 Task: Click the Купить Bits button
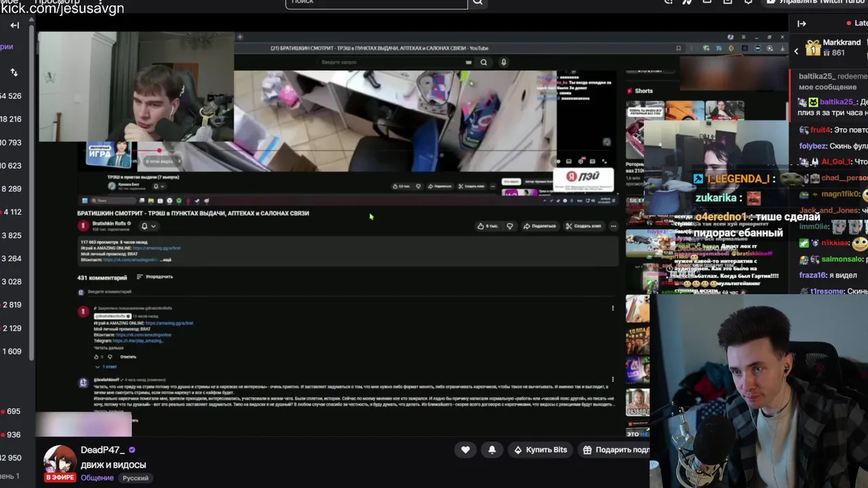click(x=540, y=449)
